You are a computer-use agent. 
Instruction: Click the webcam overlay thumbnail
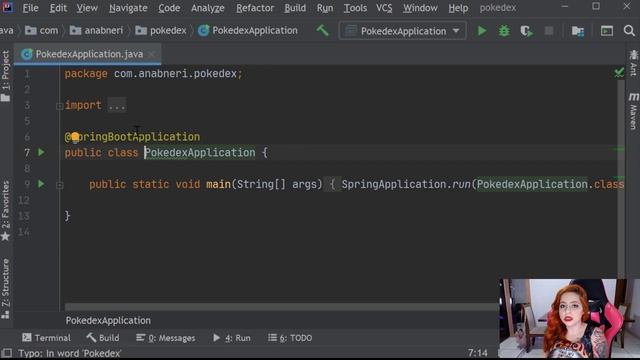click(569, 318)
